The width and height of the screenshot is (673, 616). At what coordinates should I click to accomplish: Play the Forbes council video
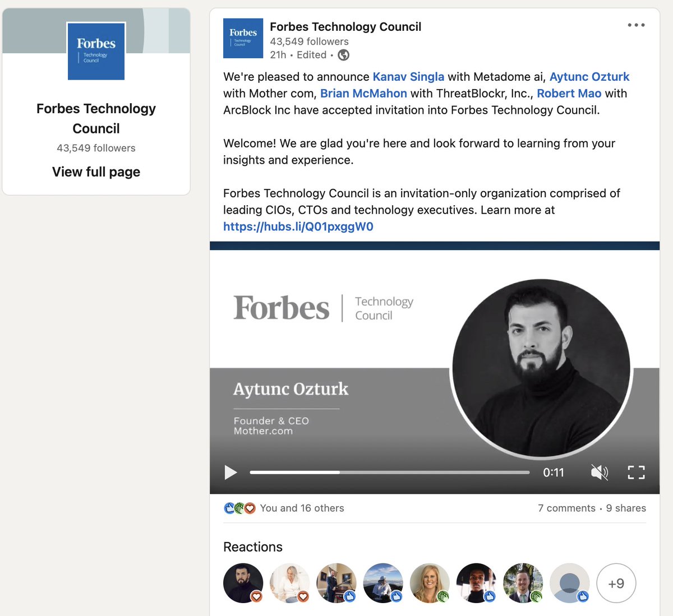[230, 473]
